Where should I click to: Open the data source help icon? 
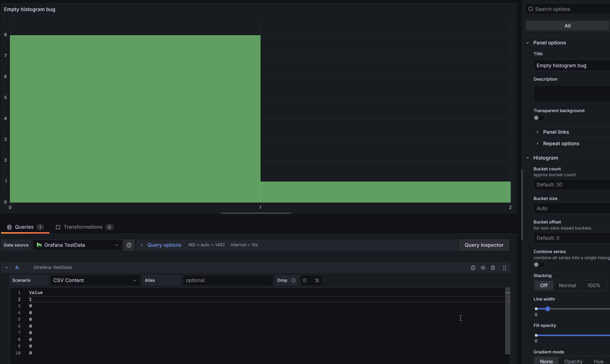tap(129, 245)
